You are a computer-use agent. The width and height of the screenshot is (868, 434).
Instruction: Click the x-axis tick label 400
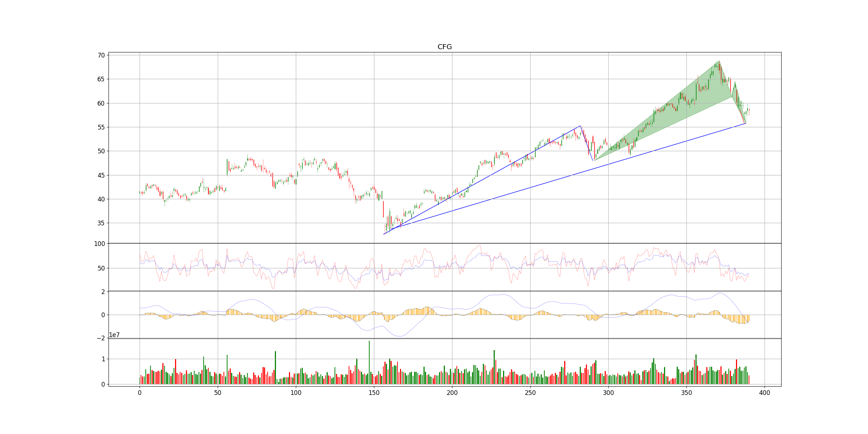764,393
